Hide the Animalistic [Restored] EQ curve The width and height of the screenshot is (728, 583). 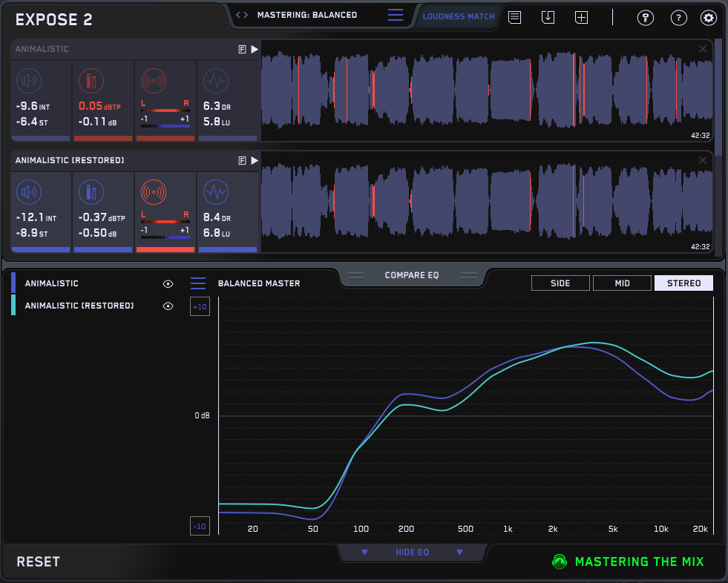coord(168,306)
